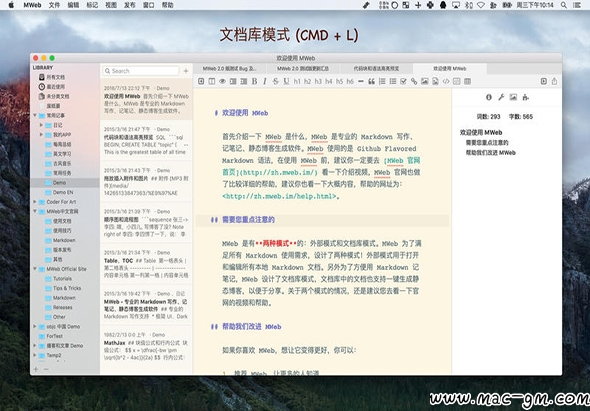Collapse the MWeb中文官网 folder triangle
This screenshot has width=590, height=411.
(x=35, y=211)
